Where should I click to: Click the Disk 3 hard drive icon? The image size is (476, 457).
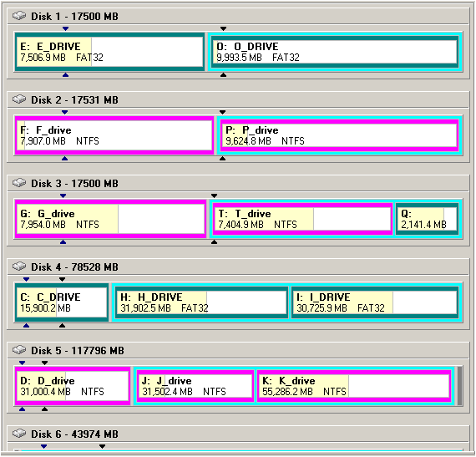[x=19, y=182]
